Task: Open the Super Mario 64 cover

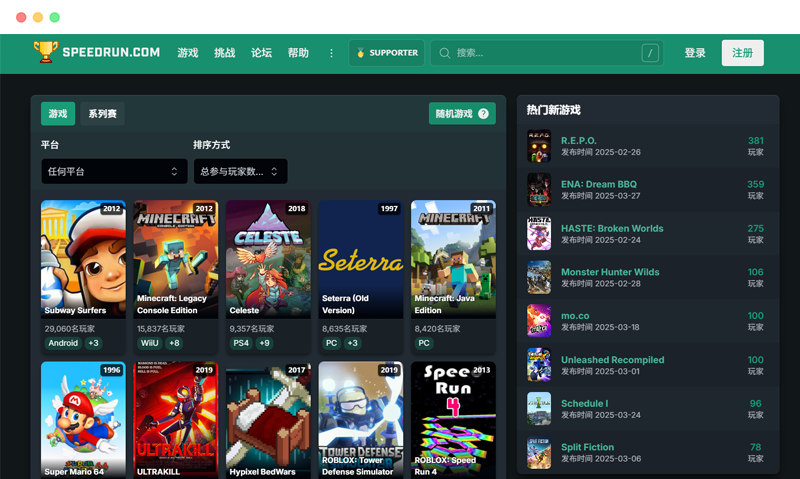Action: coord(83,420)
